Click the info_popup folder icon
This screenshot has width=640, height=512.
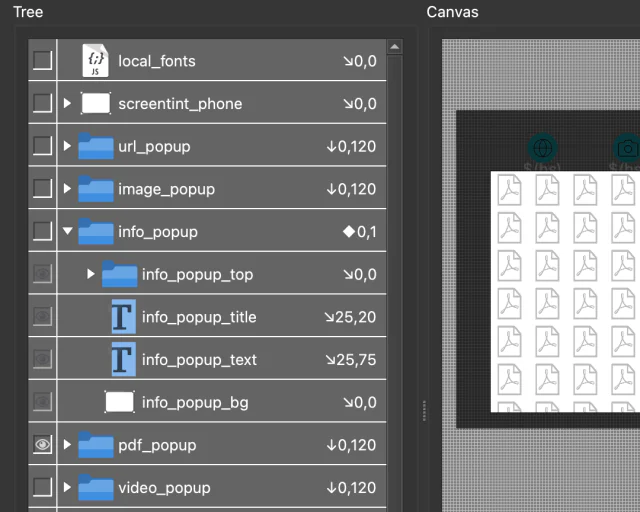96,231
